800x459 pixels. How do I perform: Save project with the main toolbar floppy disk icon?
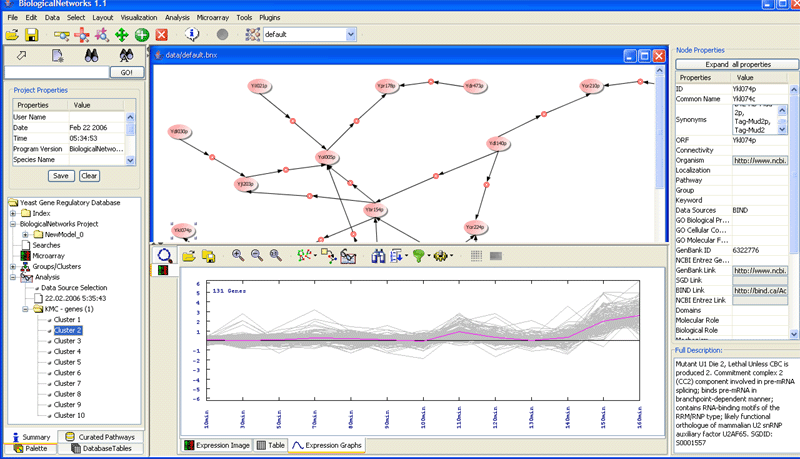(32, 35)
